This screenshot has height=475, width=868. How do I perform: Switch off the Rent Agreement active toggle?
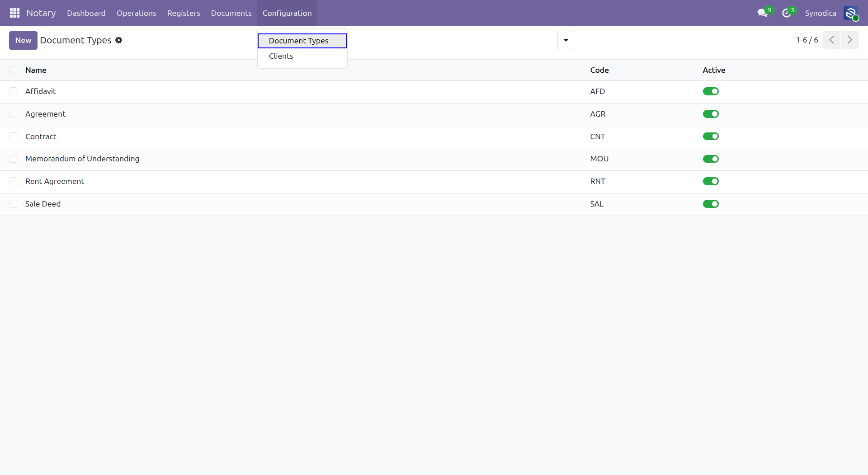[x=711, y=181]
